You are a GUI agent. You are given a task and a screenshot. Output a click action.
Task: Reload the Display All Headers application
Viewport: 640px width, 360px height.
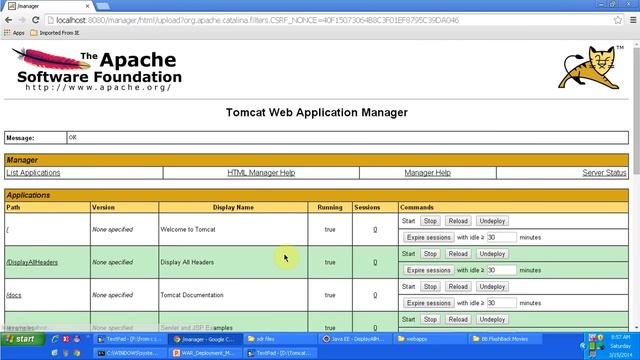click(458, 253)
